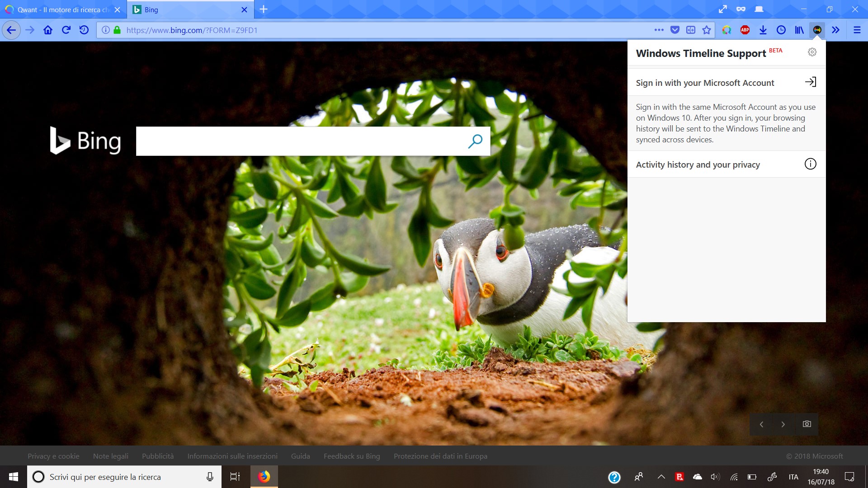Expand more toolbar tools chevron
868x488 pixels.
[x=835, y=30]
